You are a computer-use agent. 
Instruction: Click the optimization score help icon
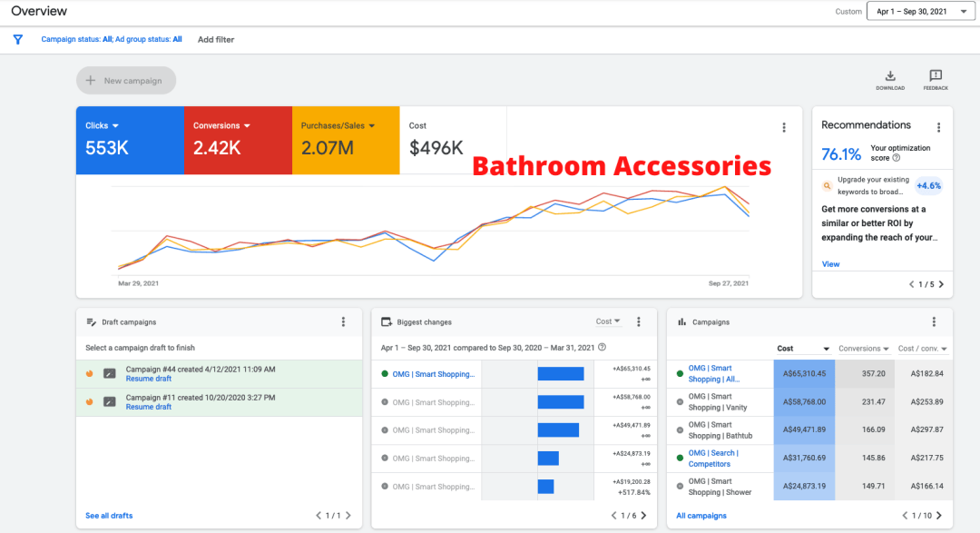coord(897,158)
